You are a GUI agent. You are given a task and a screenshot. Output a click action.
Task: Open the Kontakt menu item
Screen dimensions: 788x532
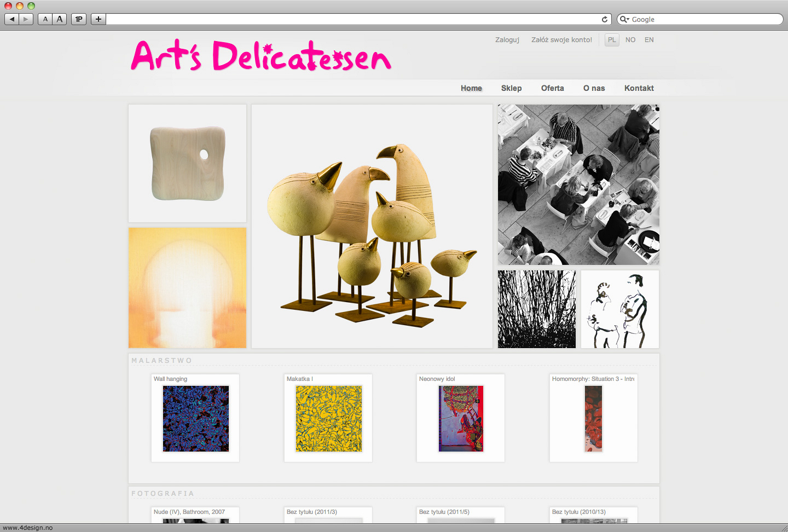[639, 88]
